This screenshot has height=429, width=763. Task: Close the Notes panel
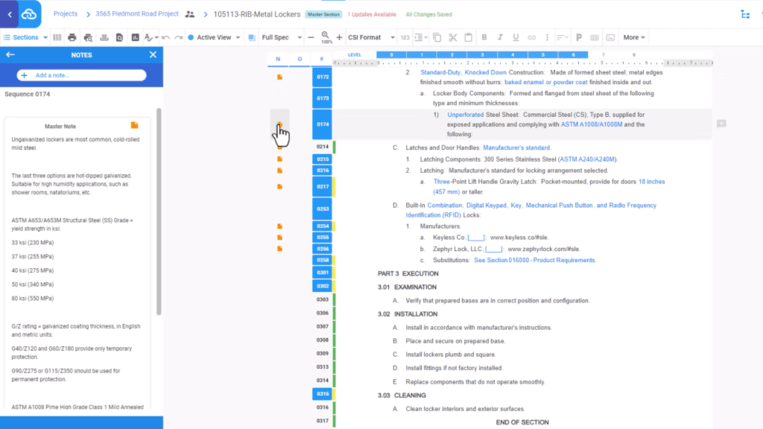153,55
